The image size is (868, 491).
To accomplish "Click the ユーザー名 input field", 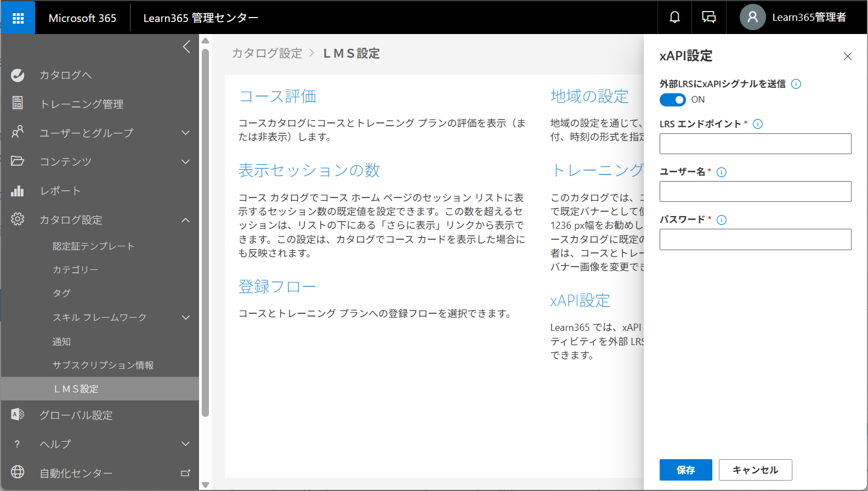I will pyautogui.click(x=755, y=191).
